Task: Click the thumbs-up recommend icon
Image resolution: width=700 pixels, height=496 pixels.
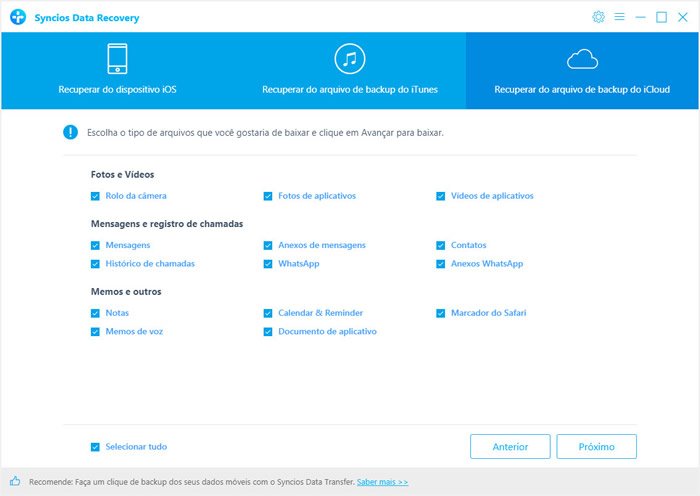Action: coord(15,481)
